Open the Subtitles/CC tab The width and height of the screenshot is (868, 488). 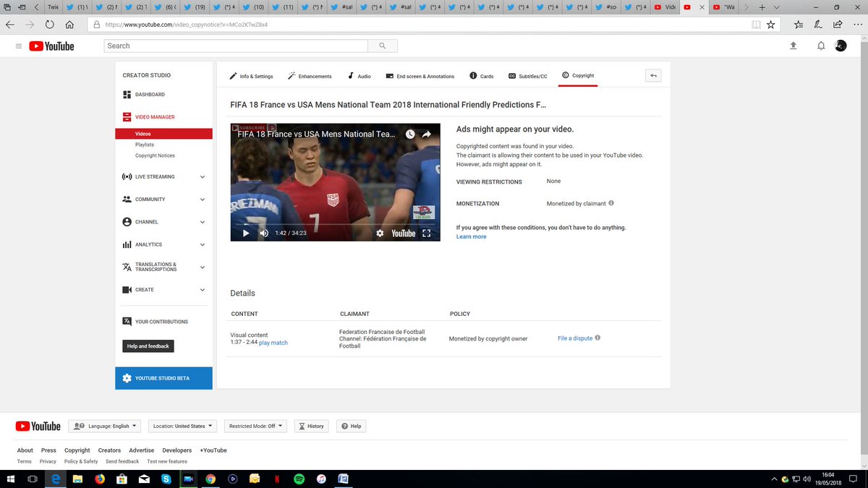pyautogui.click(x=527, y=76)
